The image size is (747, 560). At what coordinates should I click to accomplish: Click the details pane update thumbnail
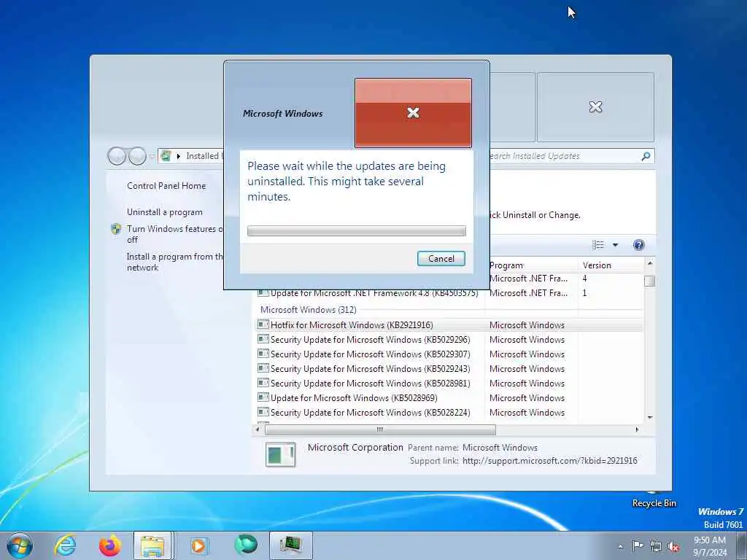coord(280,454)
